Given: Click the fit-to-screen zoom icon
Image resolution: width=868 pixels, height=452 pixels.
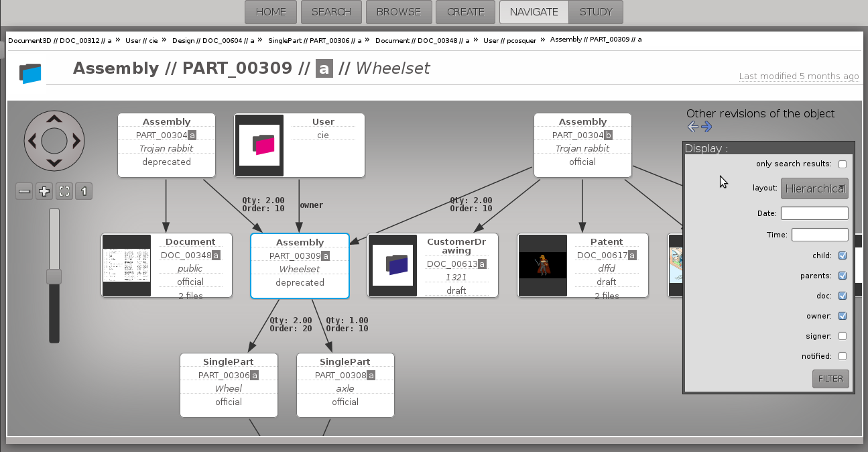Looking at the screenshot, I should tap(64, 192).
